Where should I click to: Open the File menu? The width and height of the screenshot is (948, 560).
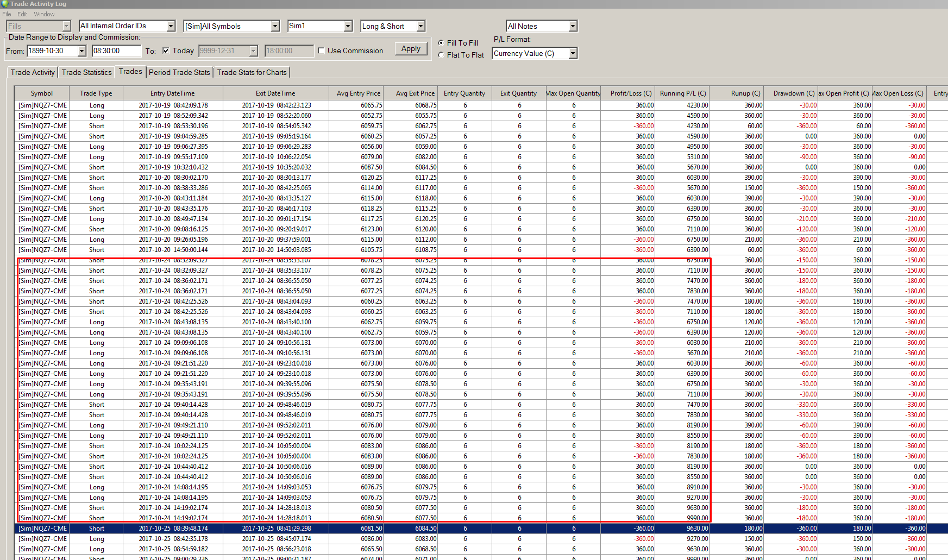point(7,14)
